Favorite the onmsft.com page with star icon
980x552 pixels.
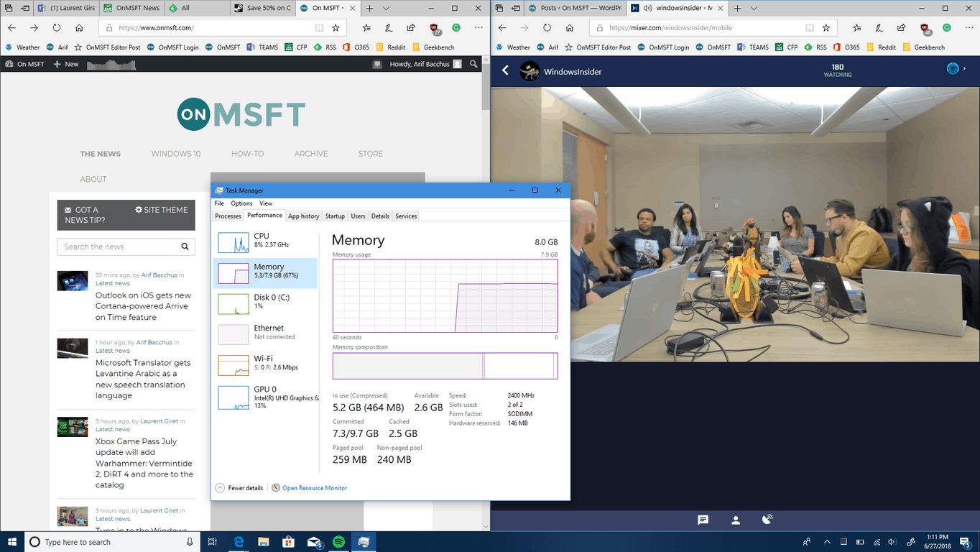click(336, 28)
